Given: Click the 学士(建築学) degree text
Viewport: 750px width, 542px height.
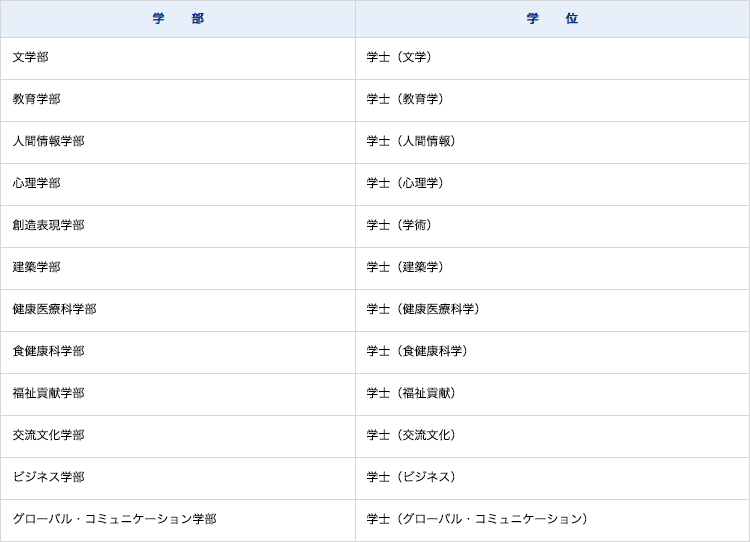Looking at the screenshot, I should (408, 268).
